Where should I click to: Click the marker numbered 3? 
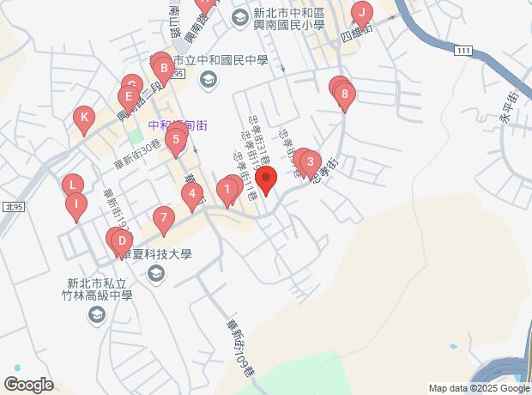point(311,164)
